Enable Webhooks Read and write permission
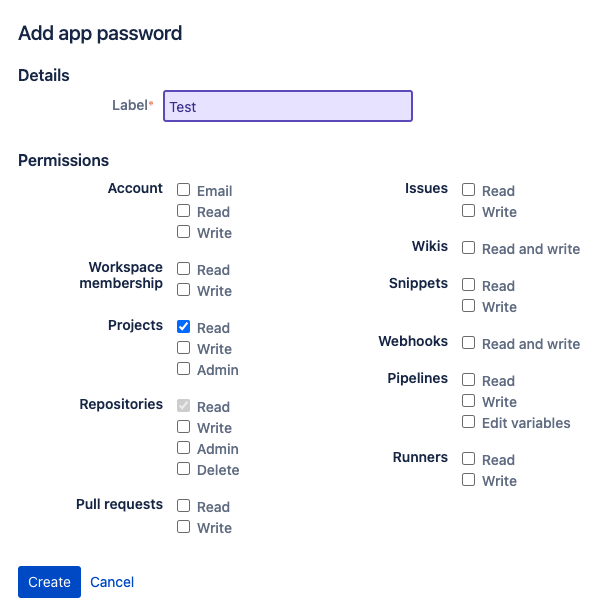The height and width of the screenshot is (611, 613). [469, 343]
